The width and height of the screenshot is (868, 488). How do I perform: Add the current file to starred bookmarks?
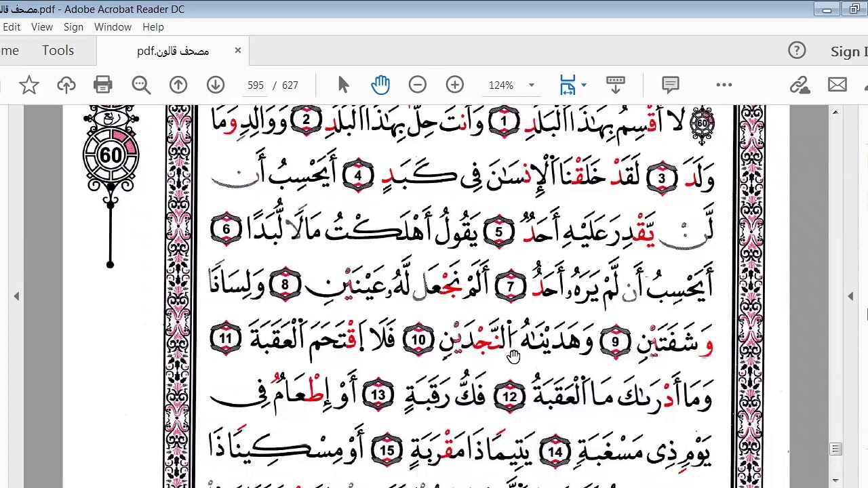[x=28, y=85]
